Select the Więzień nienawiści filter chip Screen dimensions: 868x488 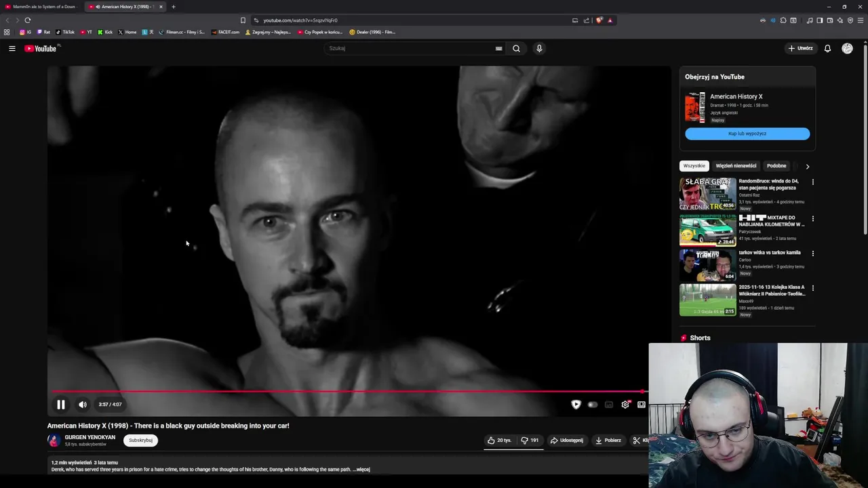click(x=736, y=166)
